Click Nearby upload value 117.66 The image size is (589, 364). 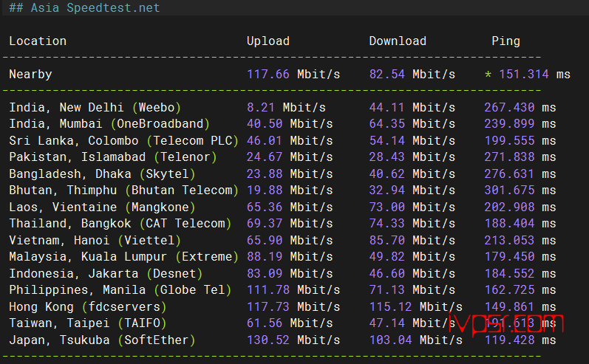(x=268, y=74)
